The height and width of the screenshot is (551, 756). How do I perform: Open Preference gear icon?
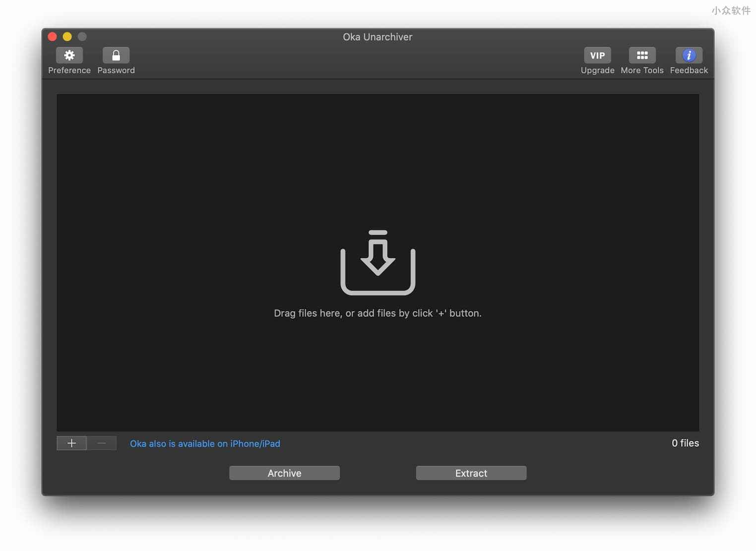click(x=69, y=55)
